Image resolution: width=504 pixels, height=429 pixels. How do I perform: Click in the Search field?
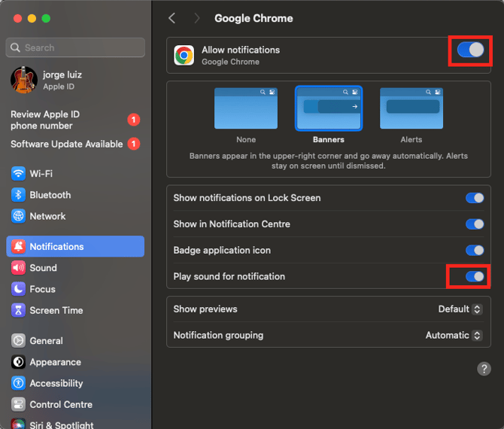[75, 47]
